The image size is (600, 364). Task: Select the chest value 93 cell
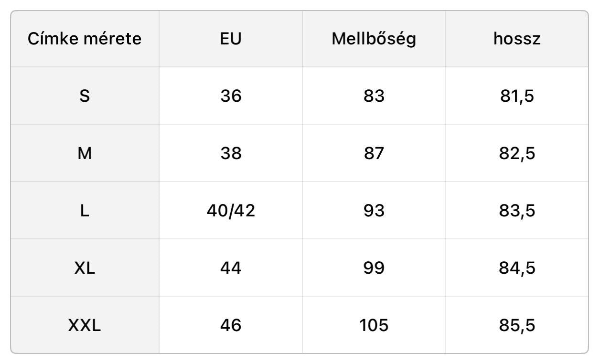[374, 211]
